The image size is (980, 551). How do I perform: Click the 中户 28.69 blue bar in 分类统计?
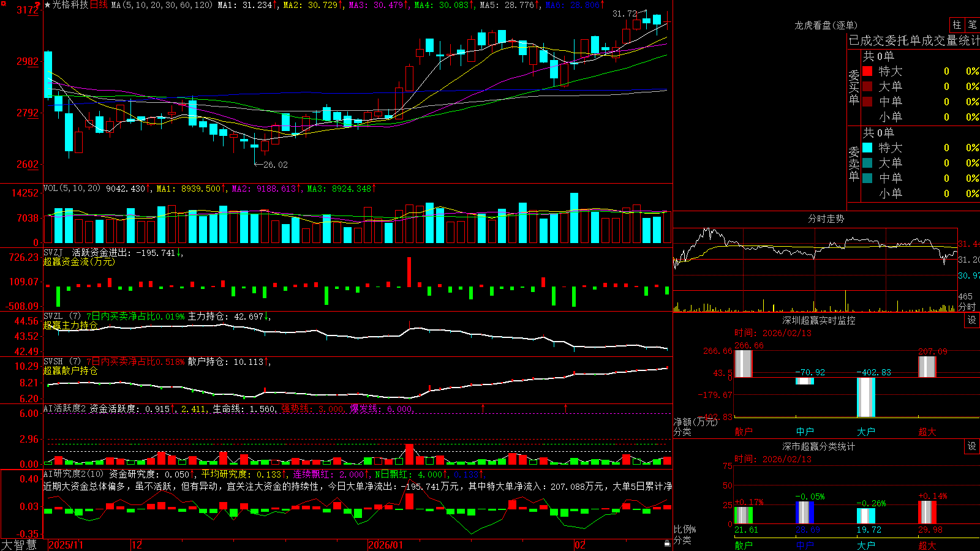[804, 512]
